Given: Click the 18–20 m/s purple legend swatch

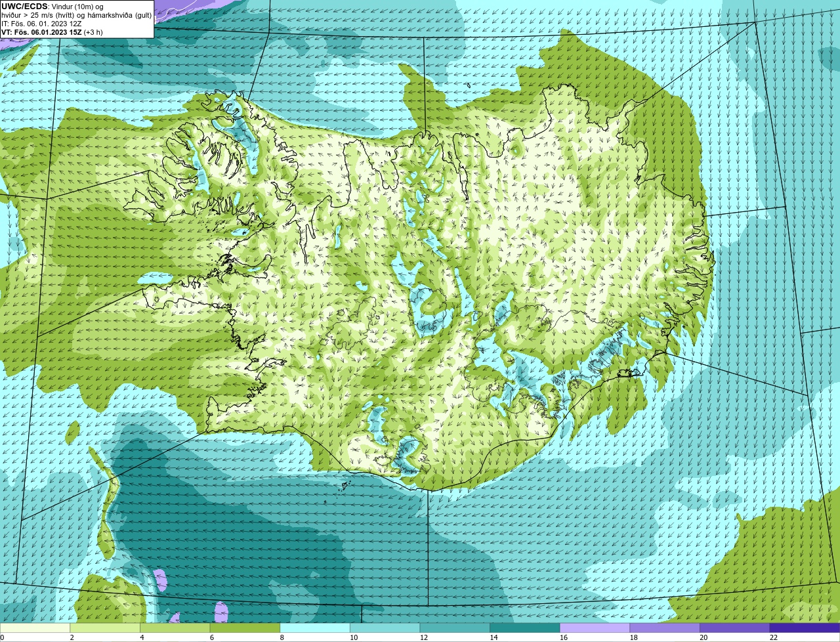Looking at the screenshot, I should (x=665, y=628).
